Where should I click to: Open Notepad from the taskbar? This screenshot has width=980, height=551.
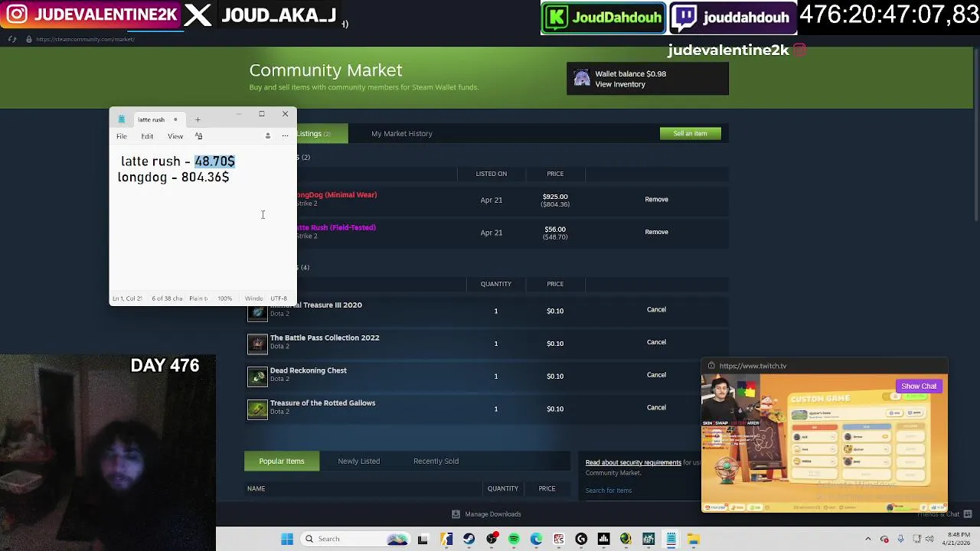(671, 540)
